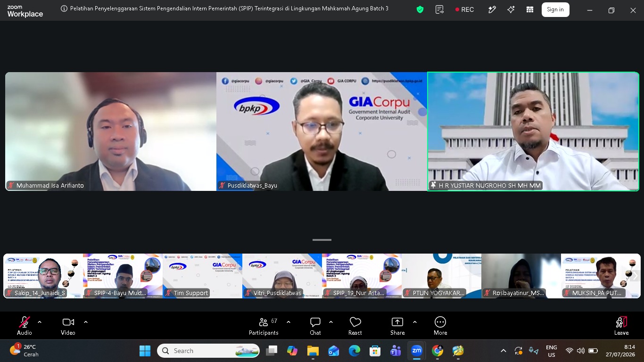Viewport: 644px width, 362px height.
Task: Open the view layout grid icon
Action: coord(530,9)
